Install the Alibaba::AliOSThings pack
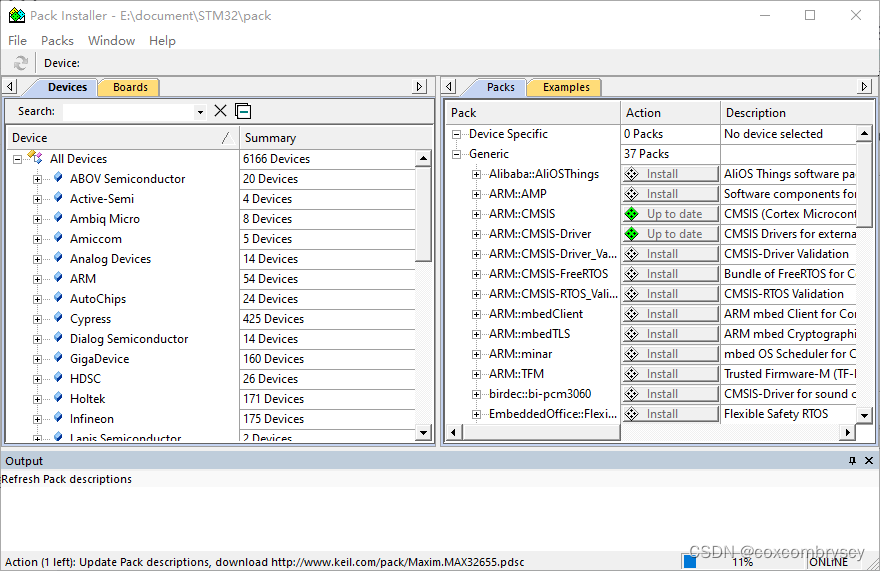The image size is (880, 571). 670,174
